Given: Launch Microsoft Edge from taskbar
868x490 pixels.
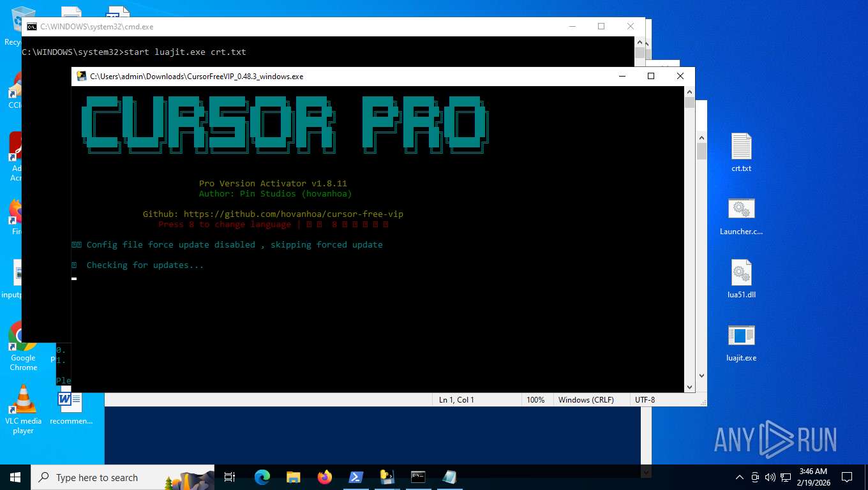Looking at the screenshot, I should click(262, 477).
